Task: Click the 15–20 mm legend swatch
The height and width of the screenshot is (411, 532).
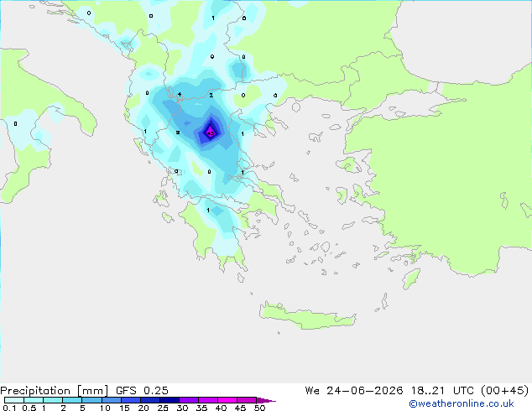Action: pos(130,400)
